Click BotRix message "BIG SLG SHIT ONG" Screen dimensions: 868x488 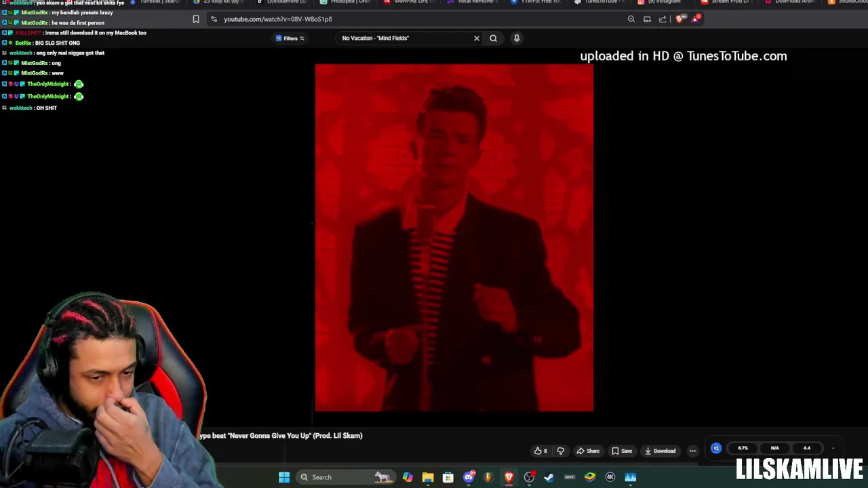point(57,43)
